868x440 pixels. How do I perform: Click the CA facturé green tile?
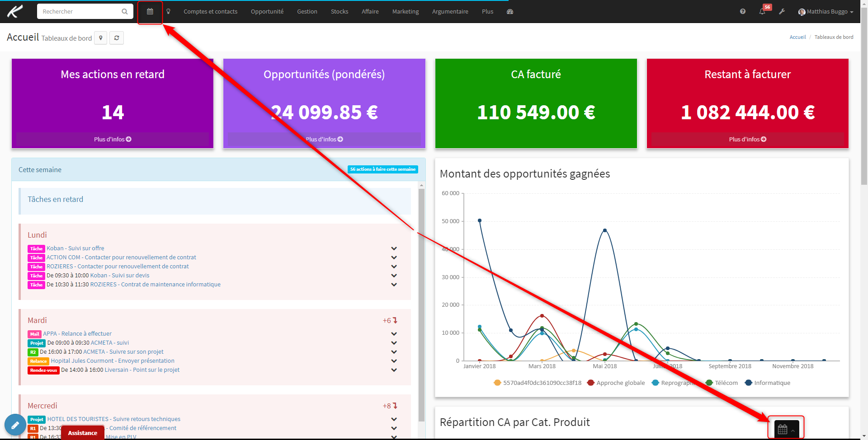point(536,103)
